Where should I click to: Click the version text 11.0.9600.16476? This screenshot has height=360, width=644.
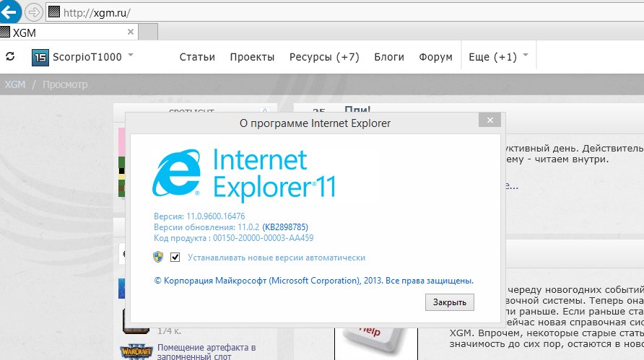[x=216, y=216]
